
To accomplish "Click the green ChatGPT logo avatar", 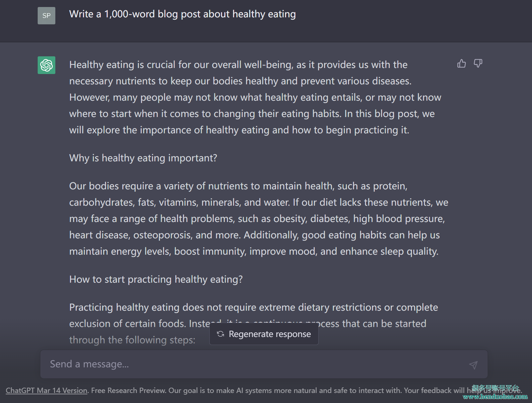I will [46, 65].
